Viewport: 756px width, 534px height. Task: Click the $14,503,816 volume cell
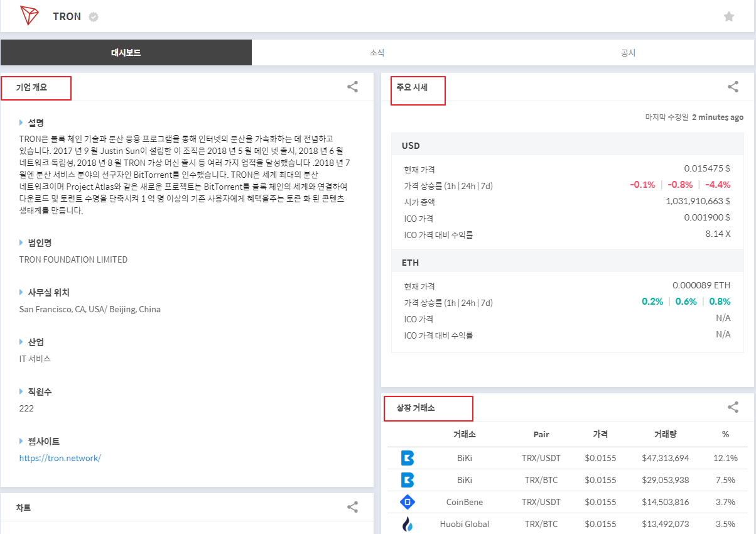[x=666, y=502]
